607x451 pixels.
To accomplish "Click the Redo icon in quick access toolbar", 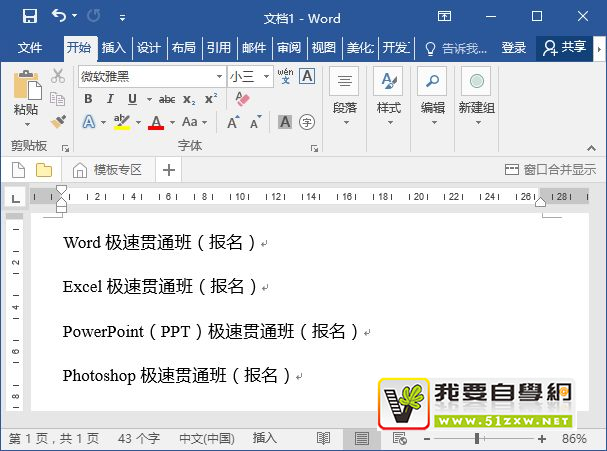I will [x=94, y=16].
